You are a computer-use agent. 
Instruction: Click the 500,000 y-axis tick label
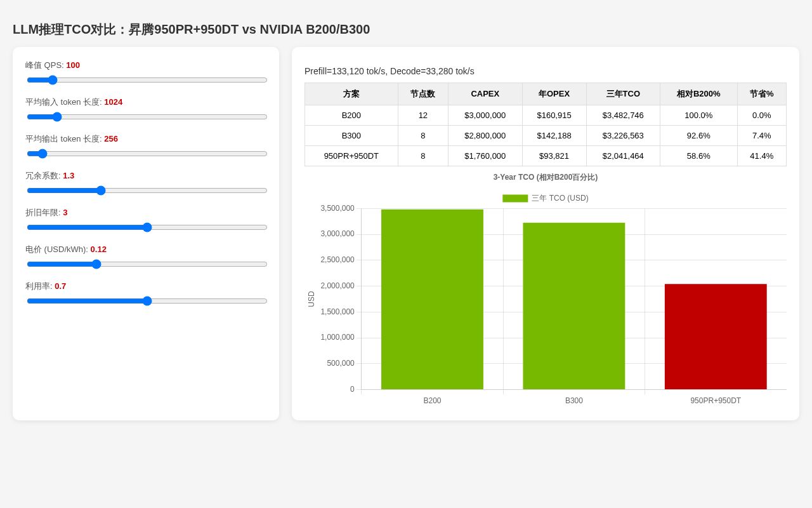[x=341, y=363]
